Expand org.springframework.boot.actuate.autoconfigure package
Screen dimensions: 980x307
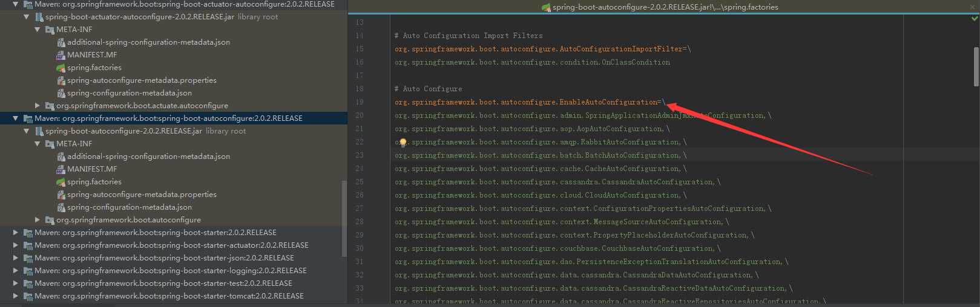click(x=38, y=106)
